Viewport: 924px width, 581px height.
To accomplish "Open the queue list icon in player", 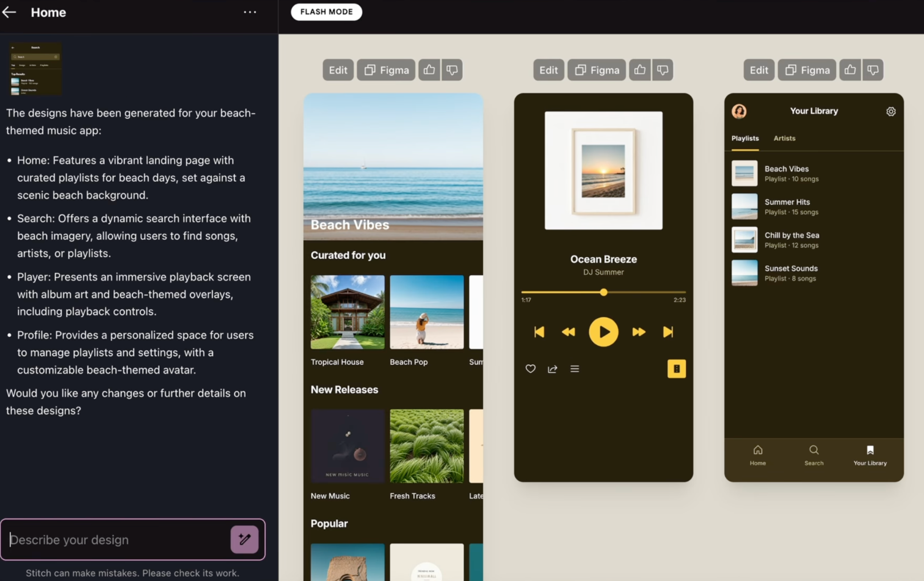I will tap(575, 369).
